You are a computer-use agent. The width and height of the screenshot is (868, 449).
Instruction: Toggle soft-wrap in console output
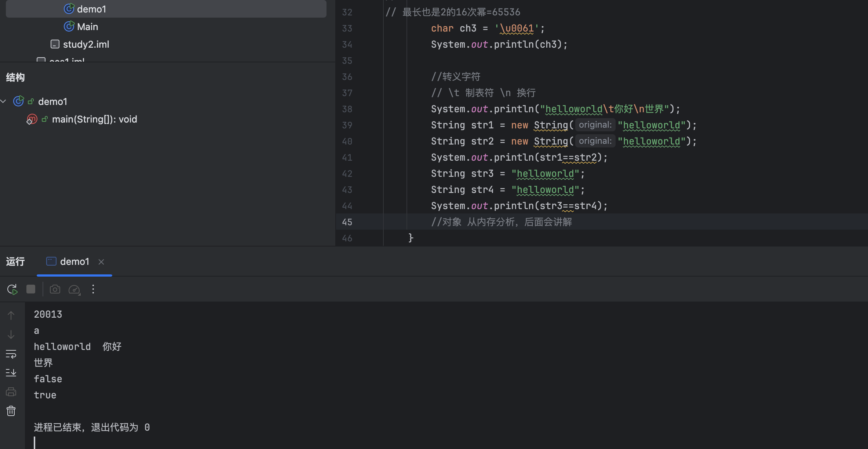[11, 354]
